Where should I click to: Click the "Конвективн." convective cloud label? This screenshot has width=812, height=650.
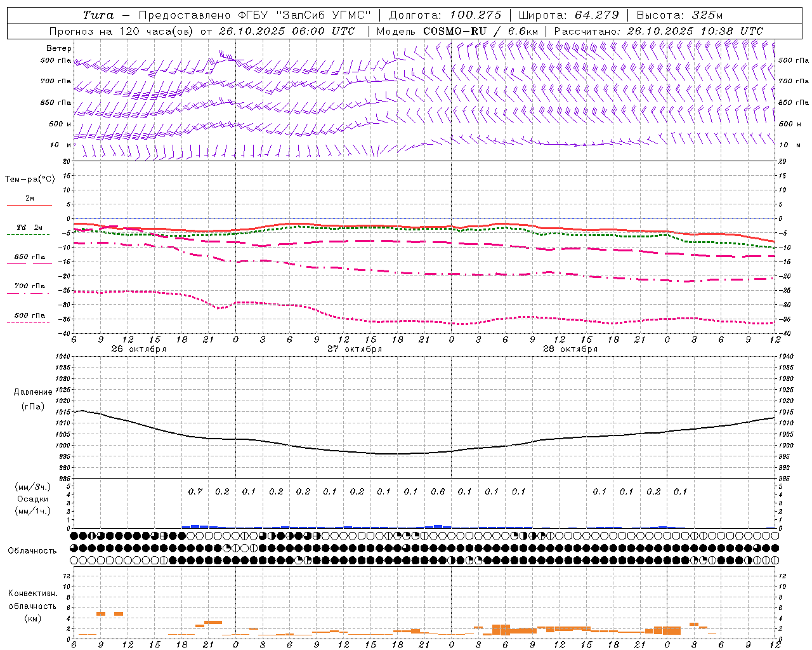[x=32, y=594]
